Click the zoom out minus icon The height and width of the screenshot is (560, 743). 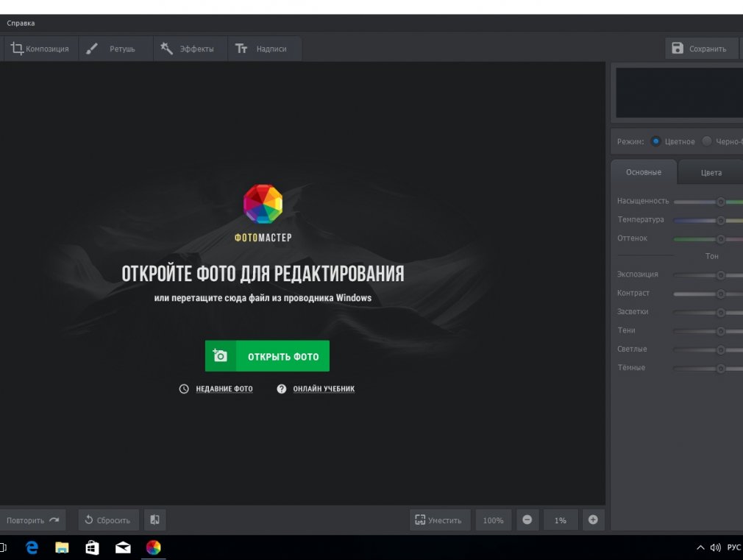pos(527,520)
